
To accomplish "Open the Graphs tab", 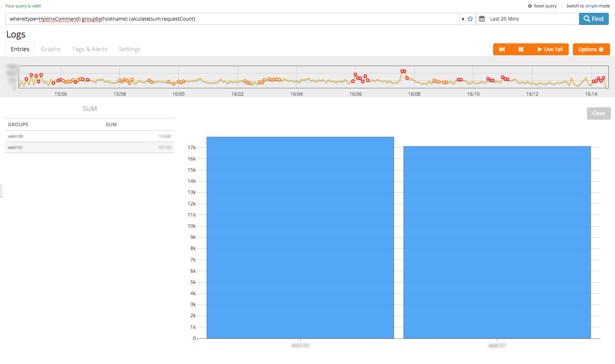I will pos(51,49).
